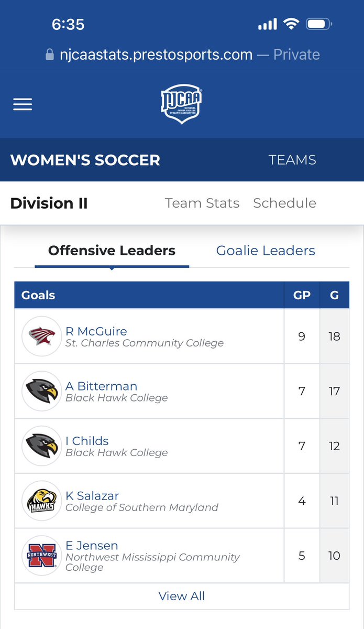Open R McGuire player profile
Screen dimensions: 364x629
pos(96,331)
